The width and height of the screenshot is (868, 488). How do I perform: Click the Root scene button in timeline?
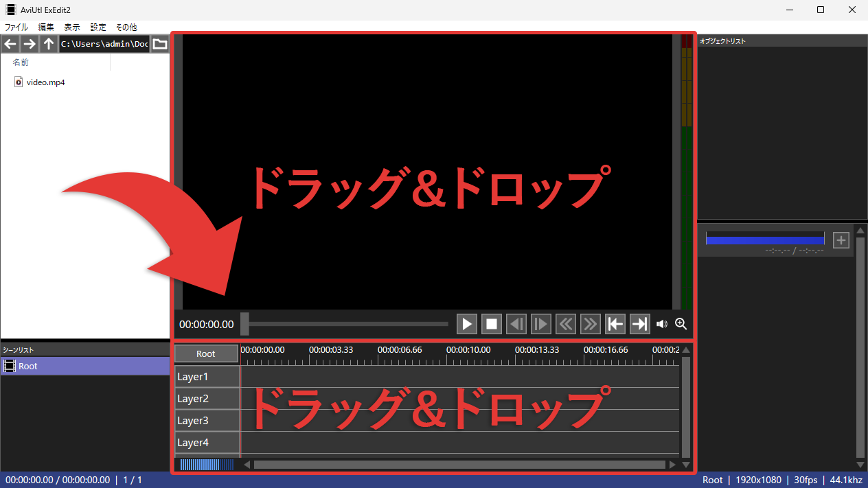point(206,353)
